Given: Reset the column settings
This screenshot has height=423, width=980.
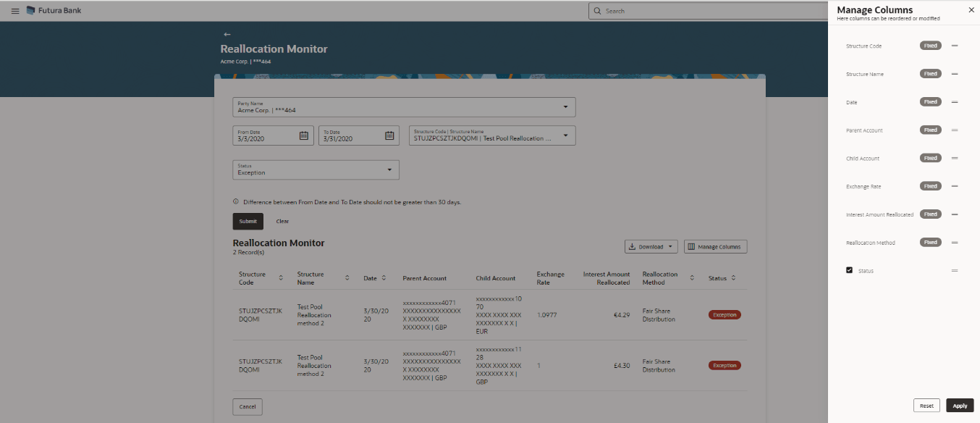Looking at the screenshot, I should [x=926, y=406].
